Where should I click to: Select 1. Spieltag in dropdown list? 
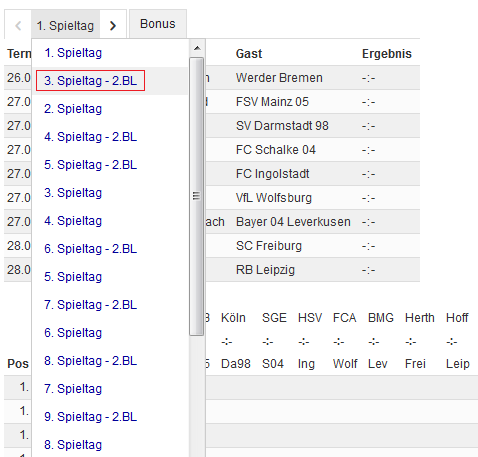click(73, 53)
